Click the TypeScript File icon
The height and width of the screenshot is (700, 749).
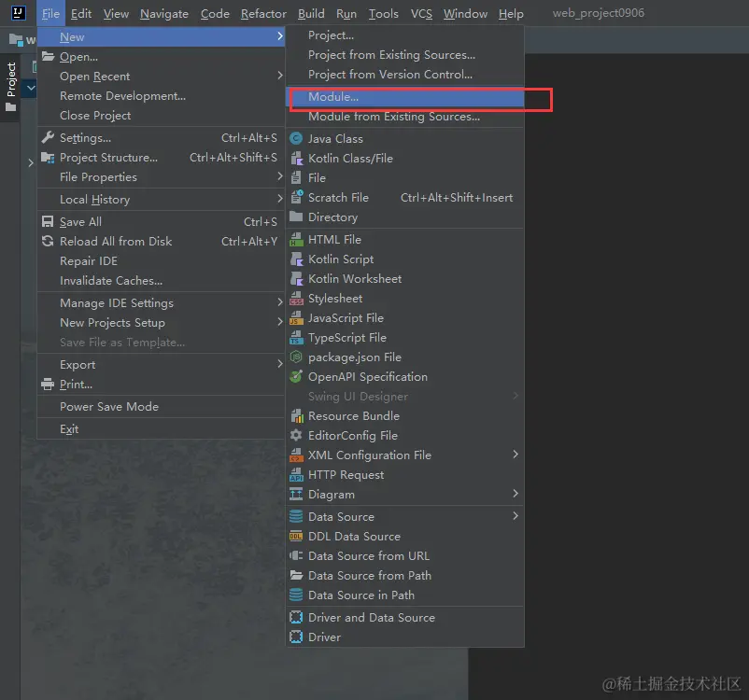296,337
